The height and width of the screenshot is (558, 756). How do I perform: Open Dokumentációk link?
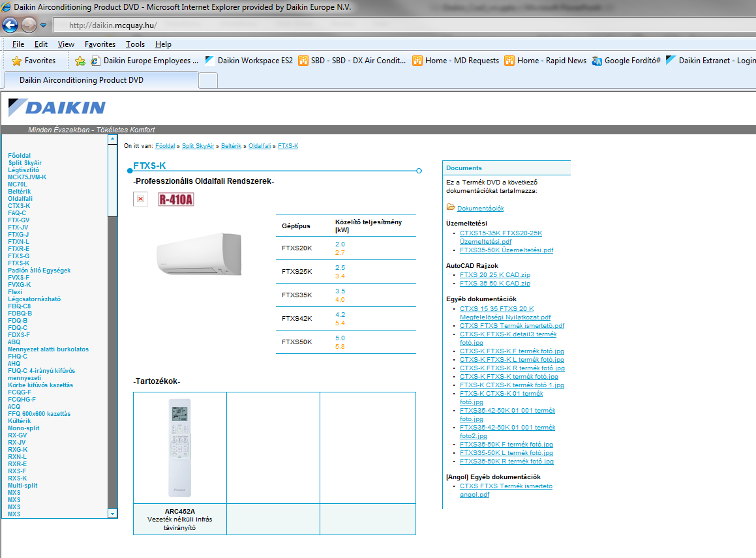[x=480, y=208]
